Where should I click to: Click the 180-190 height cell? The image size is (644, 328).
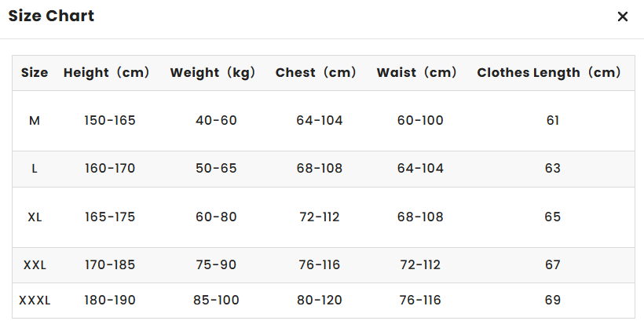pos(110,301)
